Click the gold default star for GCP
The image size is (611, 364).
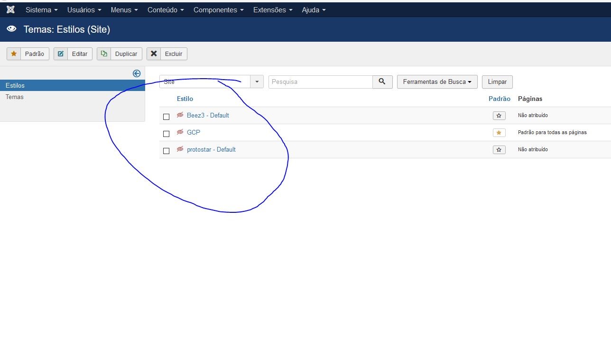499,133
